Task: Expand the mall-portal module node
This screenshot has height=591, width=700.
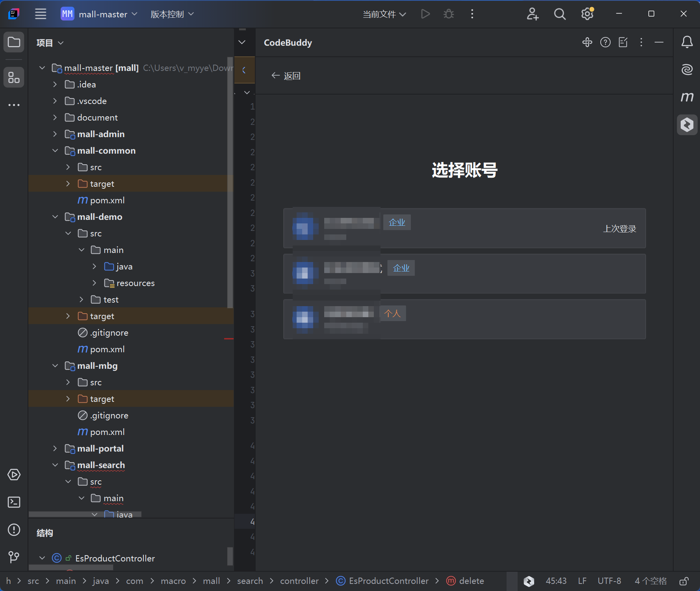Action: 55,448
